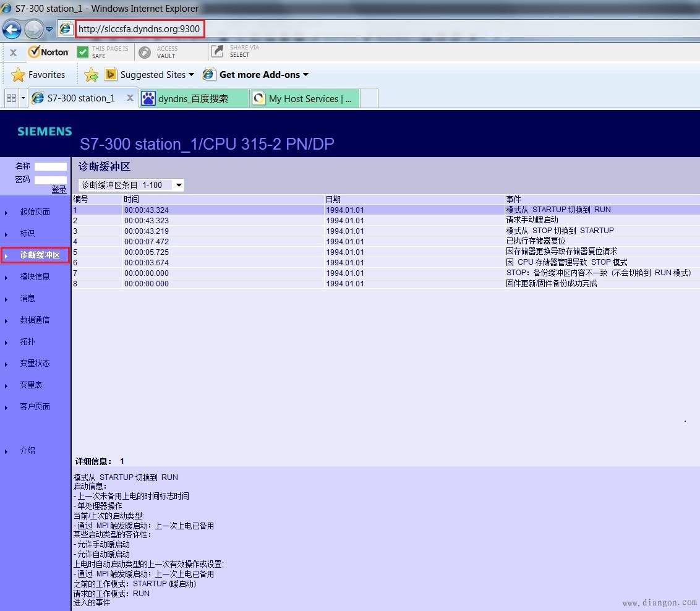Click the IE icon beside Get more Add-ons

[x=209, y=74]
